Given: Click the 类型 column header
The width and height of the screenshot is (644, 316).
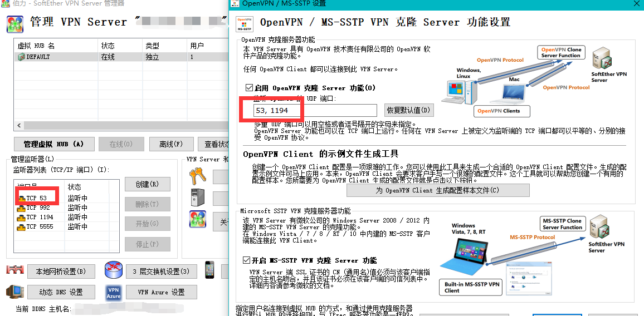Looking at the screenshot, I should (165, 45).
